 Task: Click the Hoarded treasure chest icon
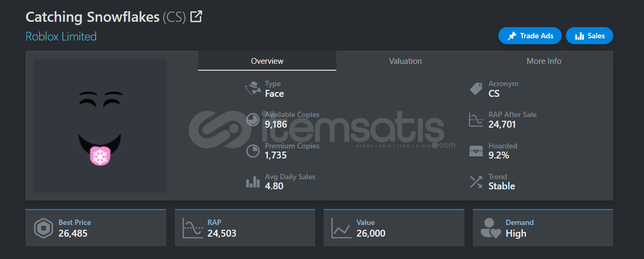(x=476, y=151)
